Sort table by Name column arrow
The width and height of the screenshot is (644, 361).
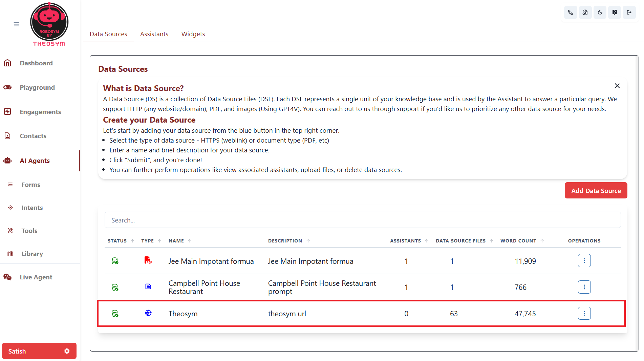click(190, 241)
